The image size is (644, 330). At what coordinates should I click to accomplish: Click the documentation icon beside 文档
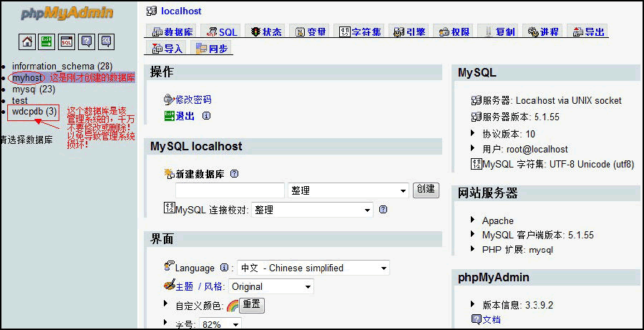pos(477,319)
